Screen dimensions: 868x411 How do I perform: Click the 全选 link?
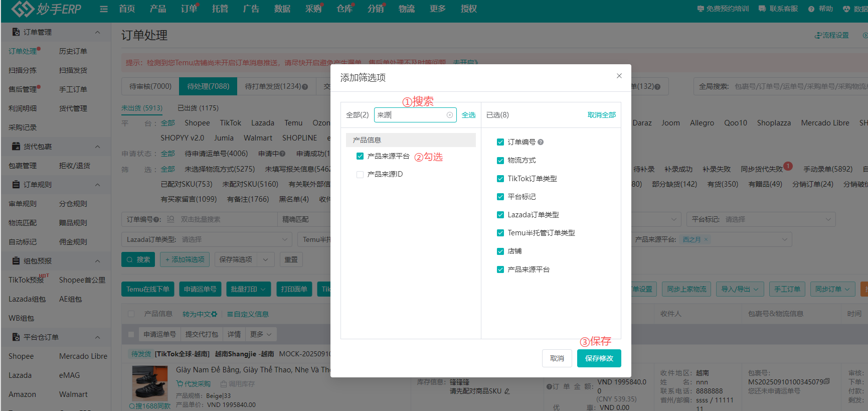point(468,115)
